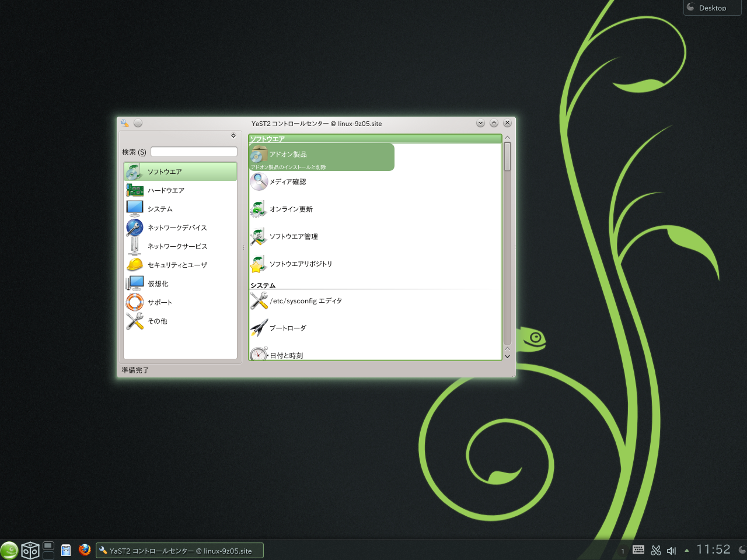This screenshot has height=560, width=747.
Task: Open the Desktop toolbox in the top corner
Action: click(x=712, y=8)
